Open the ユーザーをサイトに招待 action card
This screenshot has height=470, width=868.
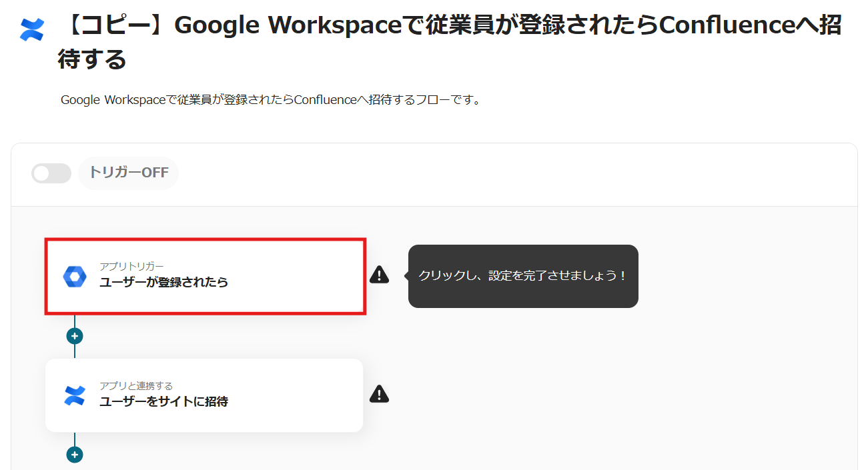pos(204,395)
